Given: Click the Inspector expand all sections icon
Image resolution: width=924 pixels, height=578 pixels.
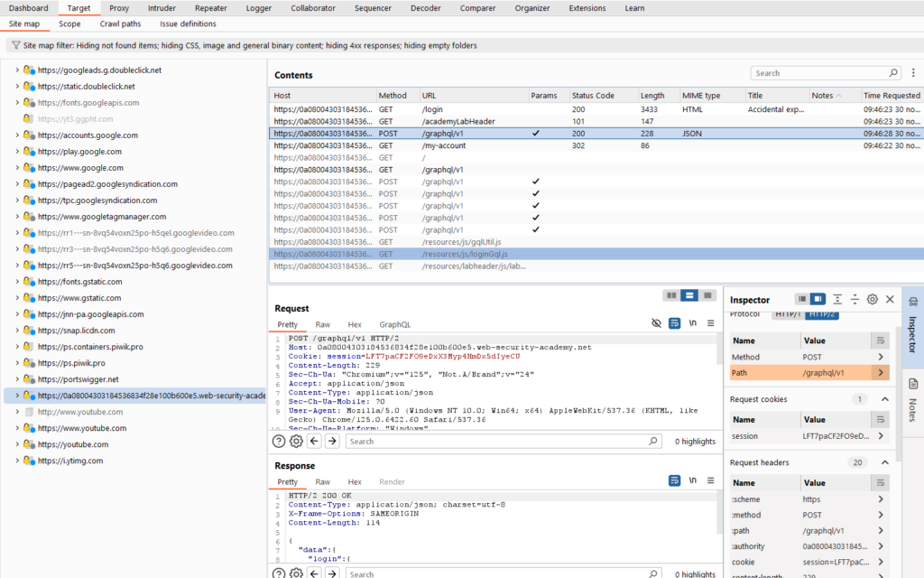Looking at the screenshot, I should click(x=837, y=299).
